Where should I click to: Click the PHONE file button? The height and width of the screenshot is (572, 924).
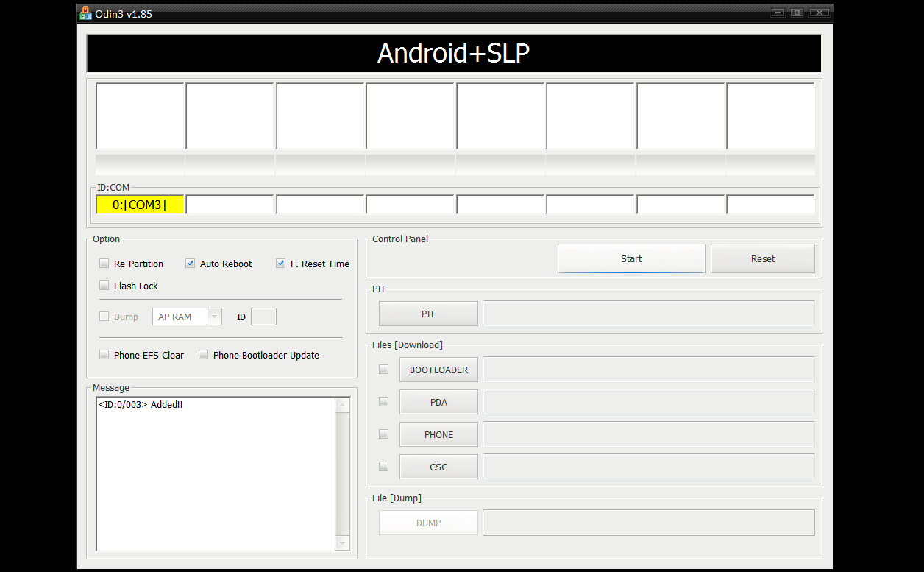point(438,434)
